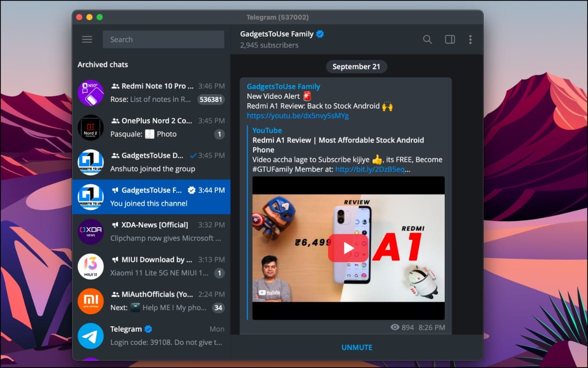Open the MIUI 13 channel avatar
Viewport: 588px width, 368px height.
pos(90,266)
